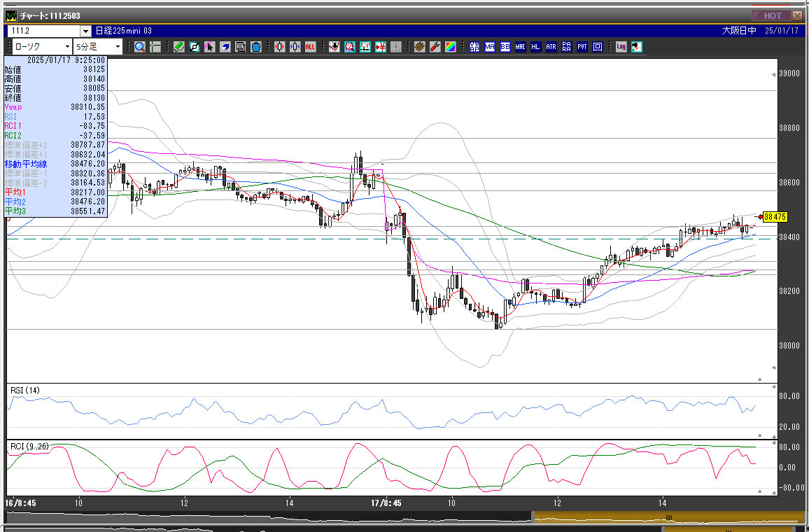The image size is (809, 532).
Task: Click the RCI1 value row in legend
Action: 55,126
